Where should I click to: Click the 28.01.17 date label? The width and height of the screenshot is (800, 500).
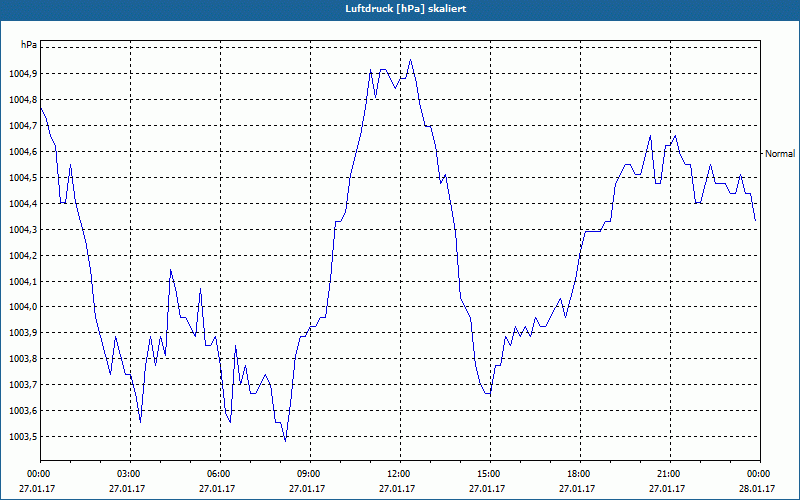coord(757,489)
